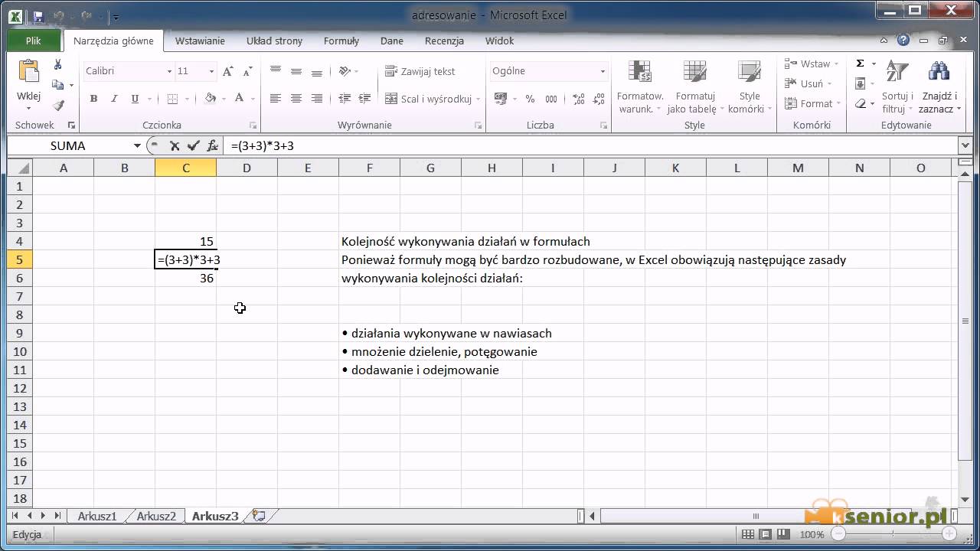This screenshot has width=980, height=551.
Task: Open the Help question mark icon
Action: [904, 41]
